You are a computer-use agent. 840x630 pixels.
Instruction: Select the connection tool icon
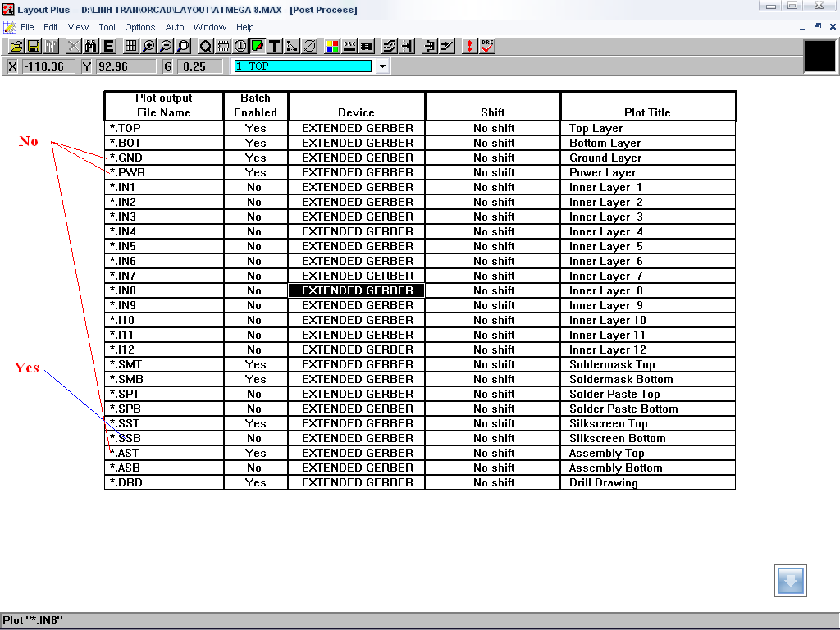292,47
